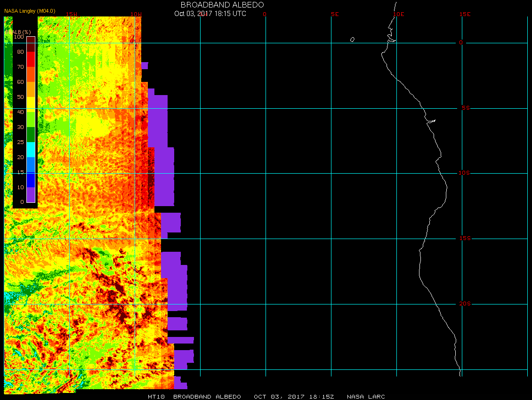Click the light green 30–40% legend swatch
Screen dimensions: 532x400
(31, 120)
